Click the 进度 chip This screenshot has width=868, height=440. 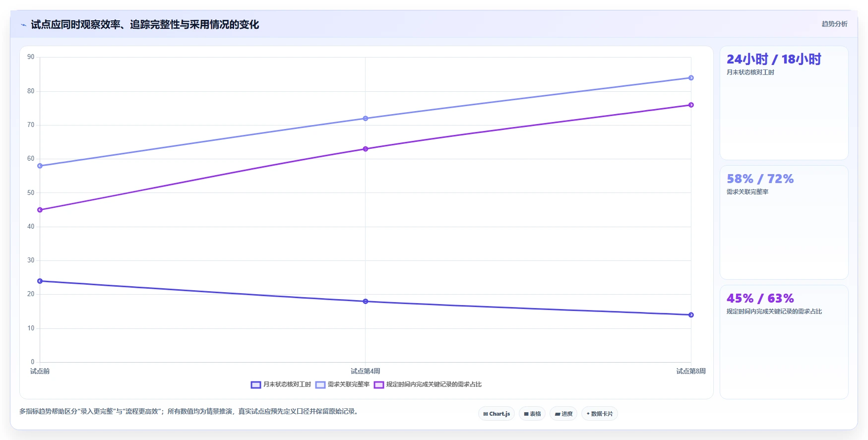tap(563, 414)
